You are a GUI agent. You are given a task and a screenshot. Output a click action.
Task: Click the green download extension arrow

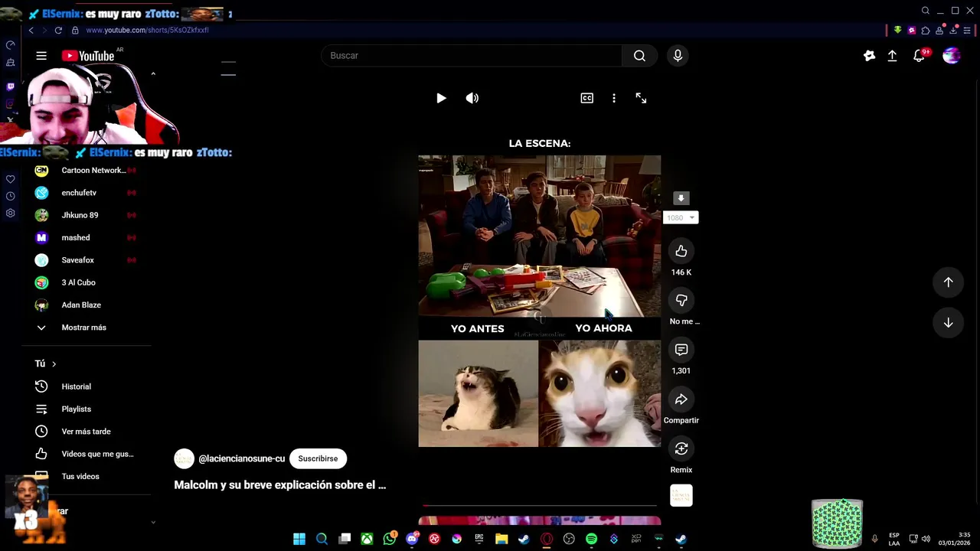[x=898, y=30]
